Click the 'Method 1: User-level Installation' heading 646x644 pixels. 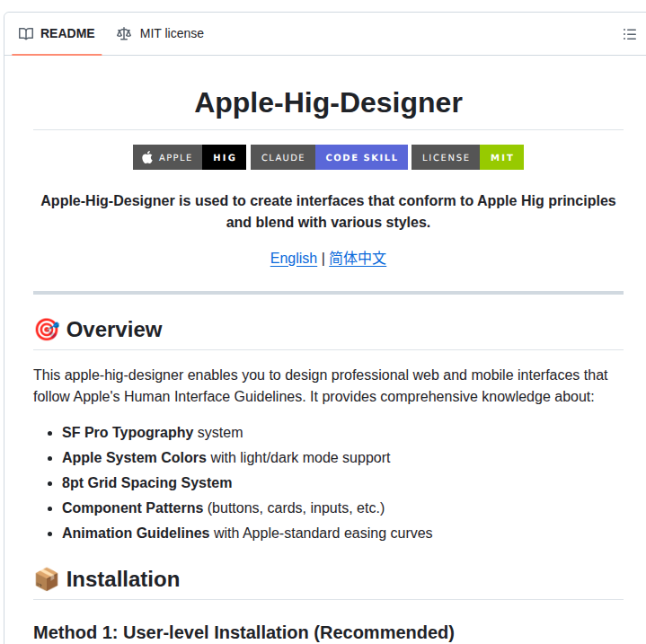243,632
